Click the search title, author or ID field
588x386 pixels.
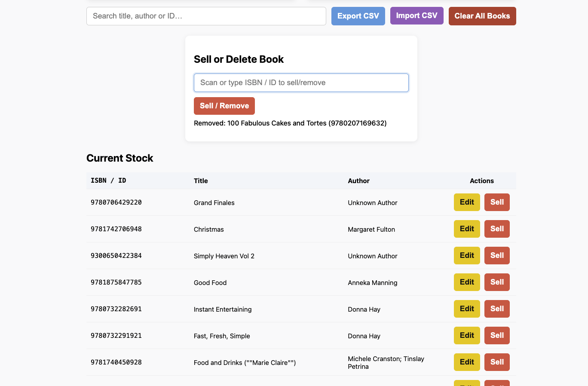pos(206,16)
